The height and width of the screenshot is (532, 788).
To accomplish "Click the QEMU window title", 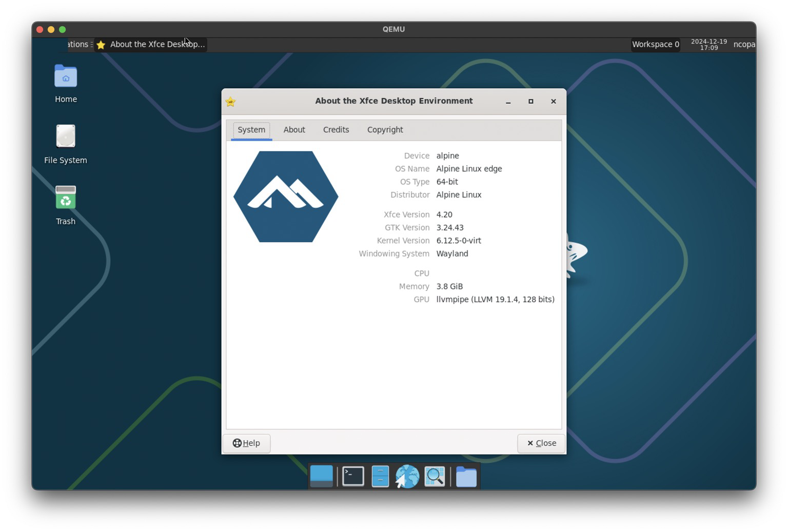I will coord(394,29).
